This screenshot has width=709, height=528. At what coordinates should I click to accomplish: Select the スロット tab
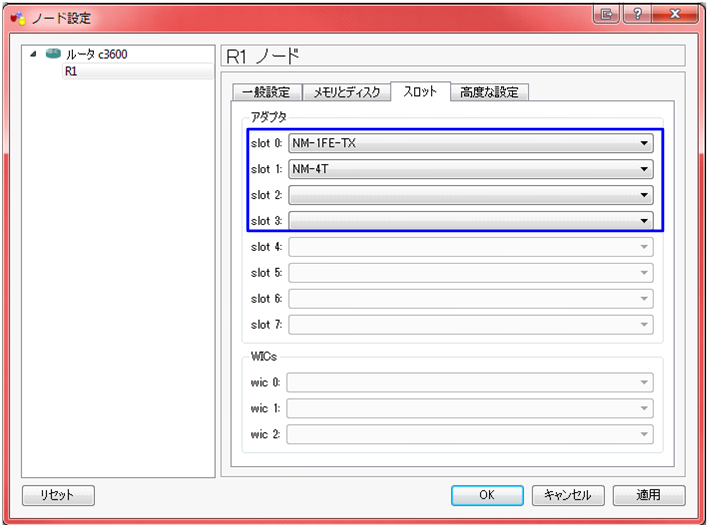pyautogui.click(x=420, y=91)
